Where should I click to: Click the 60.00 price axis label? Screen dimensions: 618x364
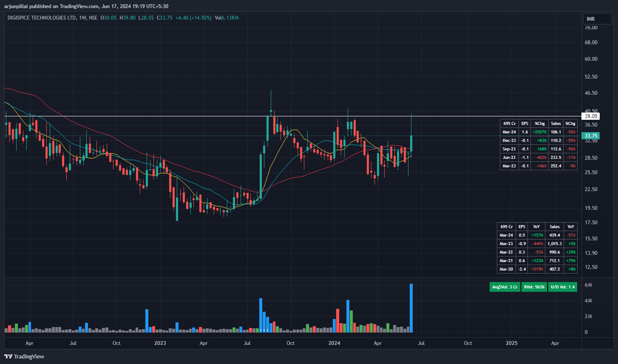[x=591, y=59]
